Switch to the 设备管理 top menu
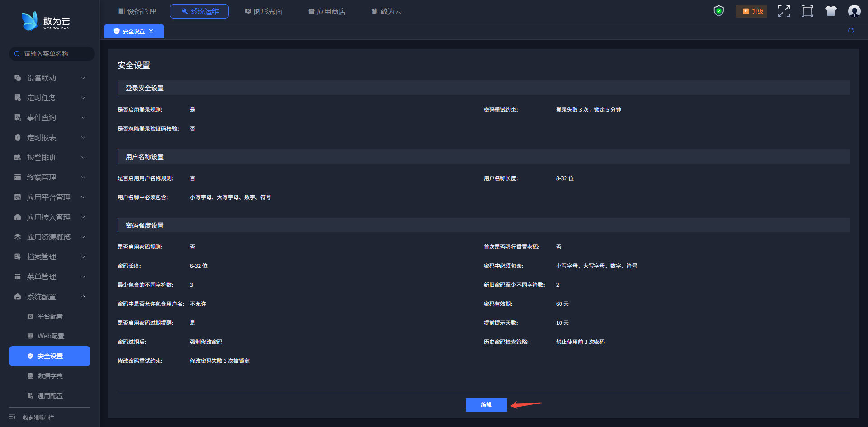Image resolution: width=868 pixels, height=427 pixels. pos(137,11)
